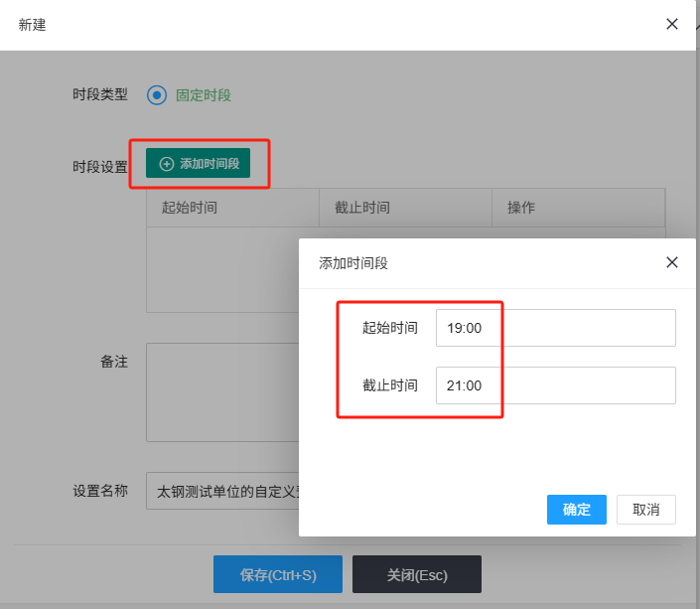This screenshot has height=609, width=700.
Task: Confirm the time range with 确定
Action: [x=576, y=510]
